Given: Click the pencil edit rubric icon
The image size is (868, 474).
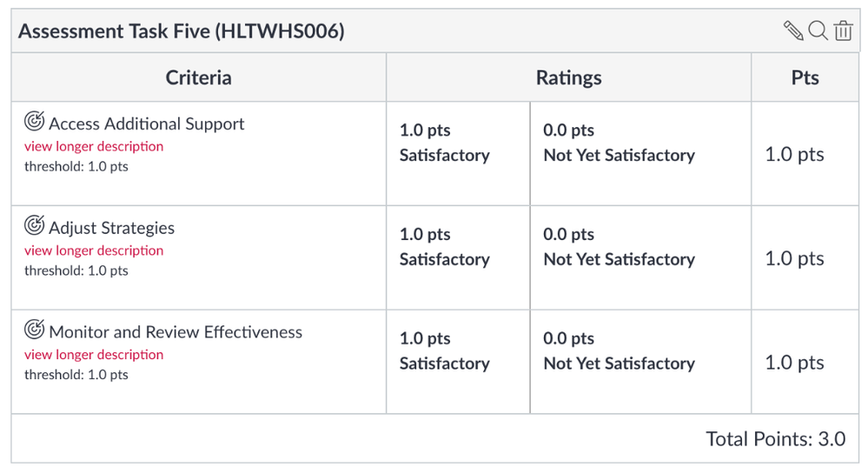Looking at the screenshot, I should point(793,30).
